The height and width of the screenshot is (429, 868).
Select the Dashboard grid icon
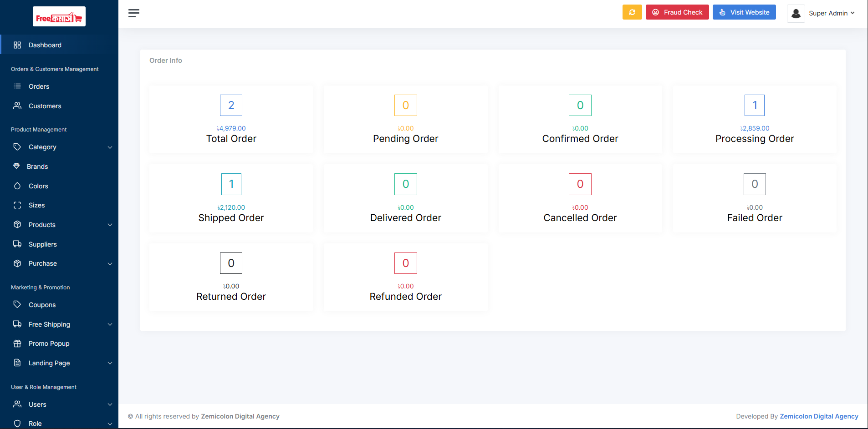(x=17, y=45)
